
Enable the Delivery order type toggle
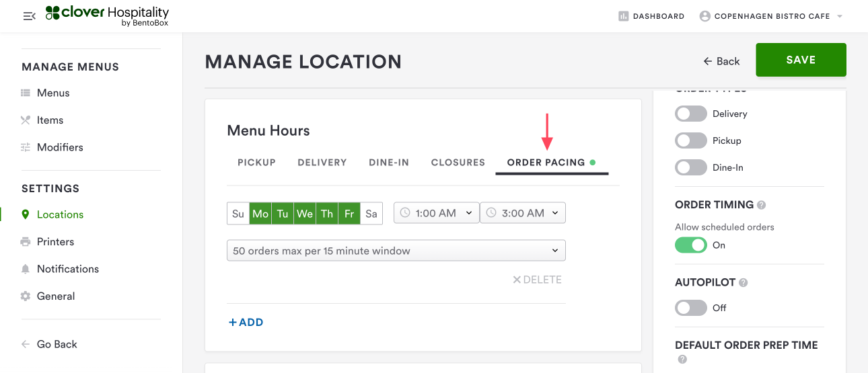691,114
